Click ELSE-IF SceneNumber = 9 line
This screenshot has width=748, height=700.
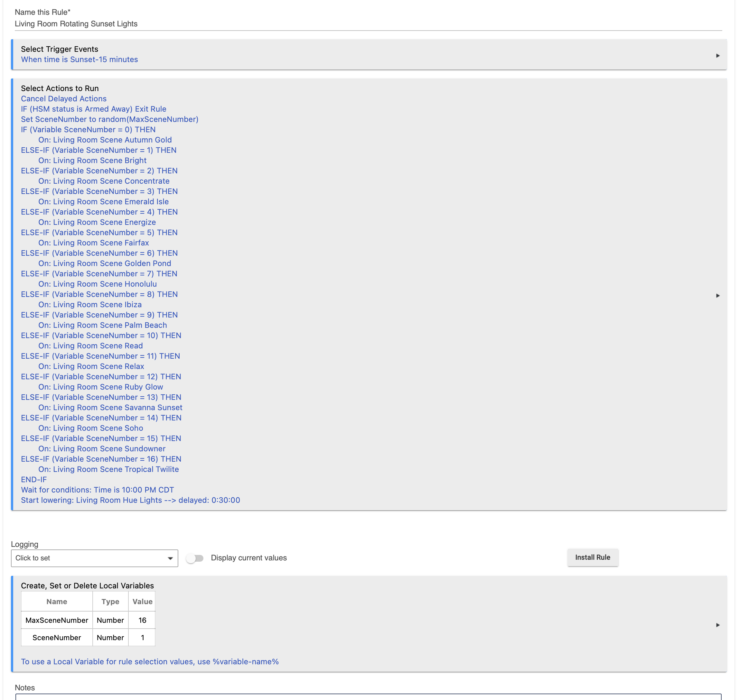click(99, 315)
